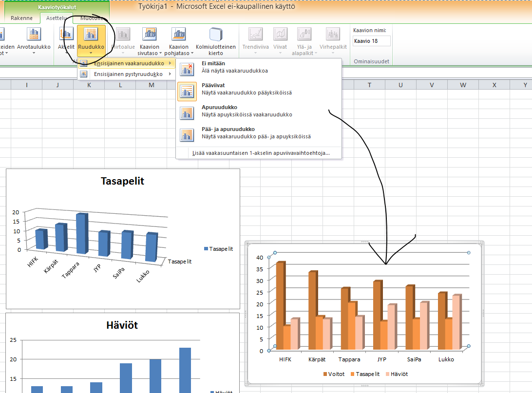This screenshot has width=532, height=393.
Task: Open the Arvotaulukko data table tool
Action: pos(34,35)
